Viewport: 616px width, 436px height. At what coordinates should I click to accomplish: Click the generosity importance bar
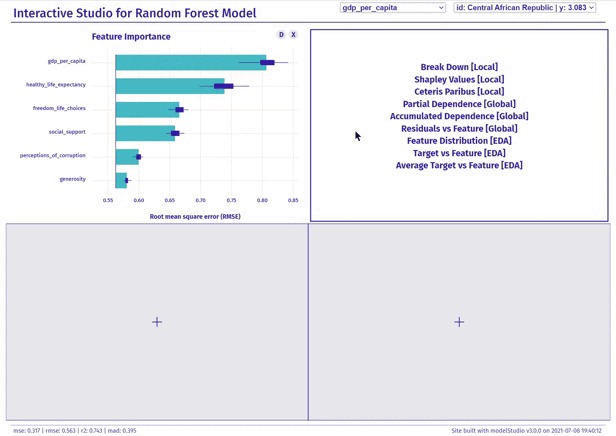121,180
